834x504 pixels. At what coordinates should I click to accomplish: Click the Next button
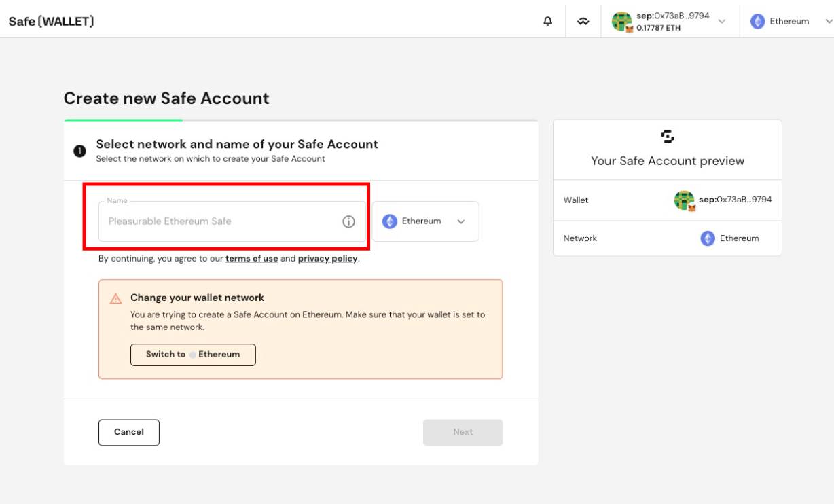point(463,432)
